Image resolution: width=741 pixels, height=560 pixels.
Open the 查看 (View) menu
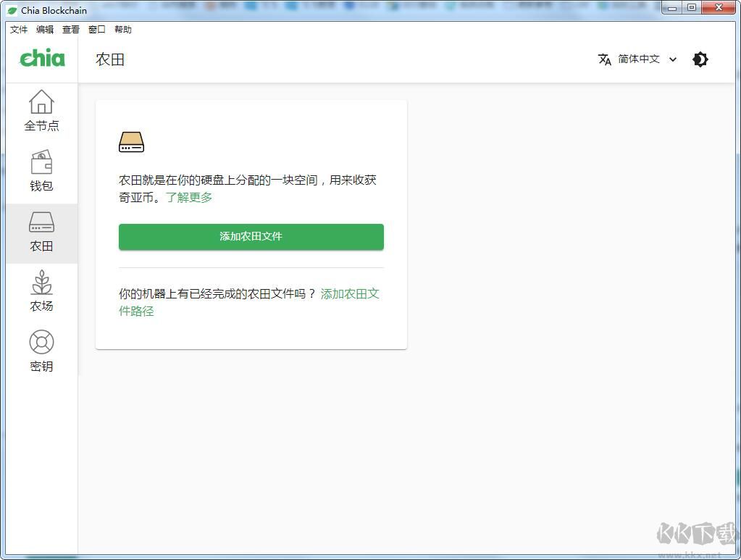coord(70,30)
